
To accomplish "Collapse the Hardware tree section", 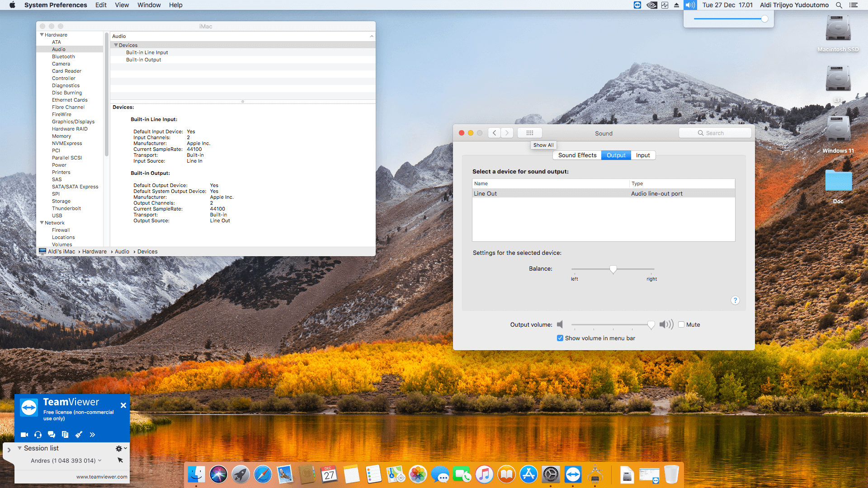I will coord(42,35).
